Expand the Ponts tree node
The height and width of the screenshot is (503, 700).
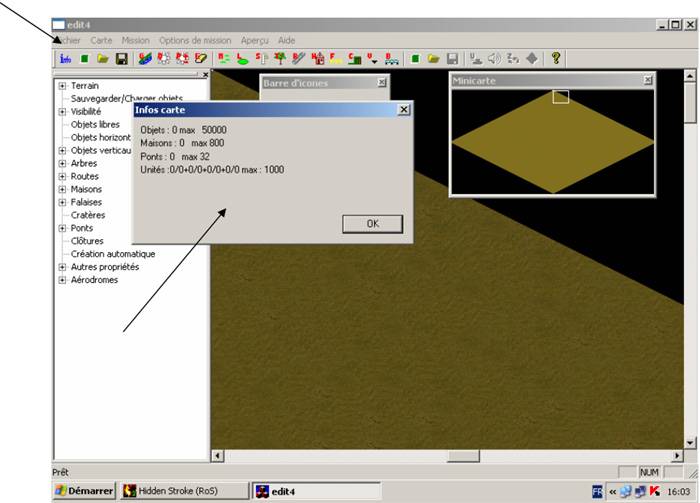62,228
